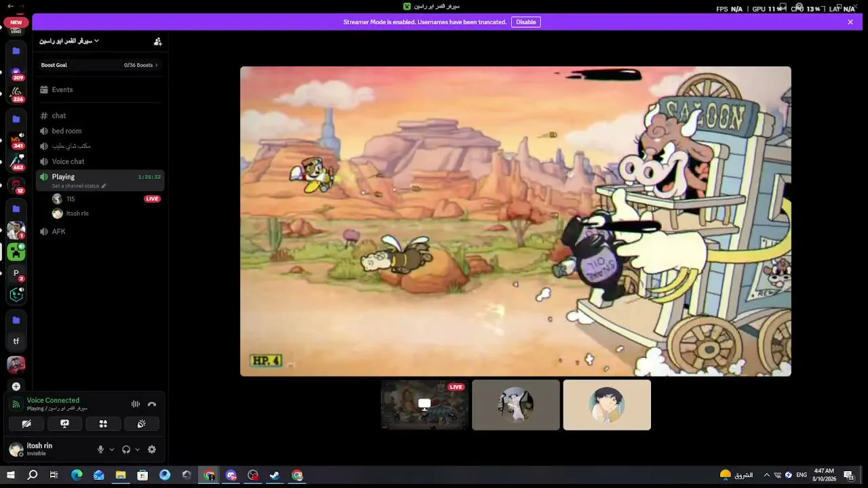Screen dimensions: 868x488
Task: Share your screen from voice panel
Action: (64, 424)
